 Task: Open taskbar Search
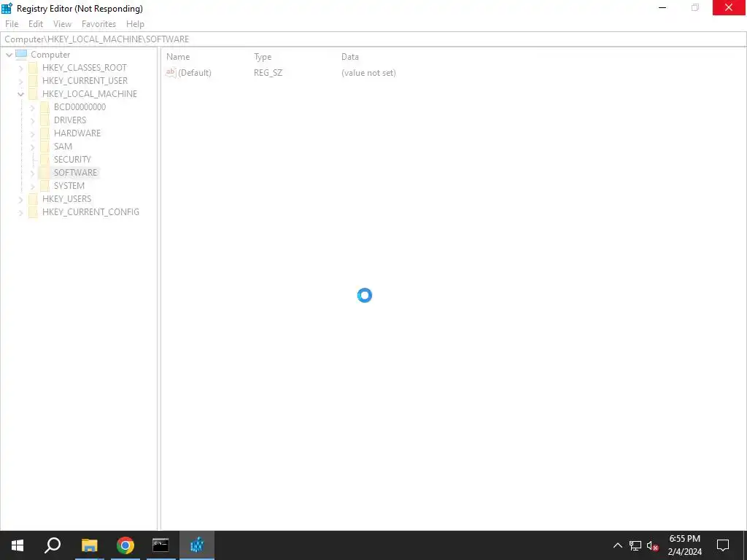[53, 545]
